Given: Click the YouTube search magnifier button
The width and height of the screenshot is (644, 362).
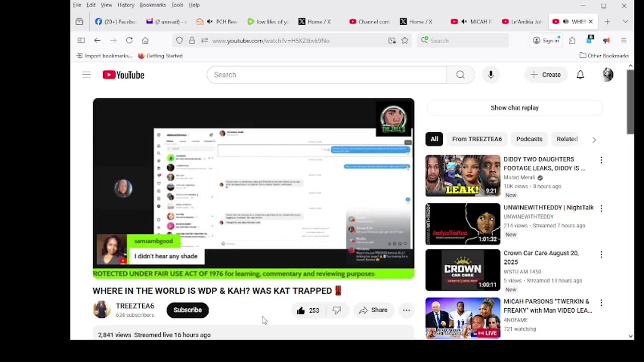Looking at the screenshot, I should point(460,75).
